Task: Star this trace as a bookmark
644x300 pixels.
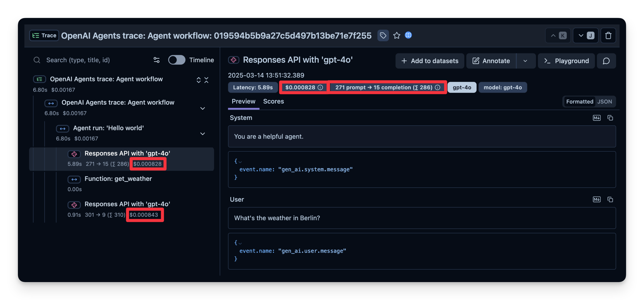Action: coord(397,36)
